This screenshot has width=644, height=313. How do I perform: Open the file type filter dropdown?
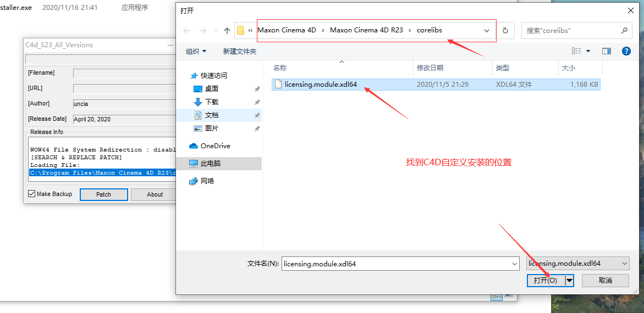pyautogui.click(x=577, y=264)
